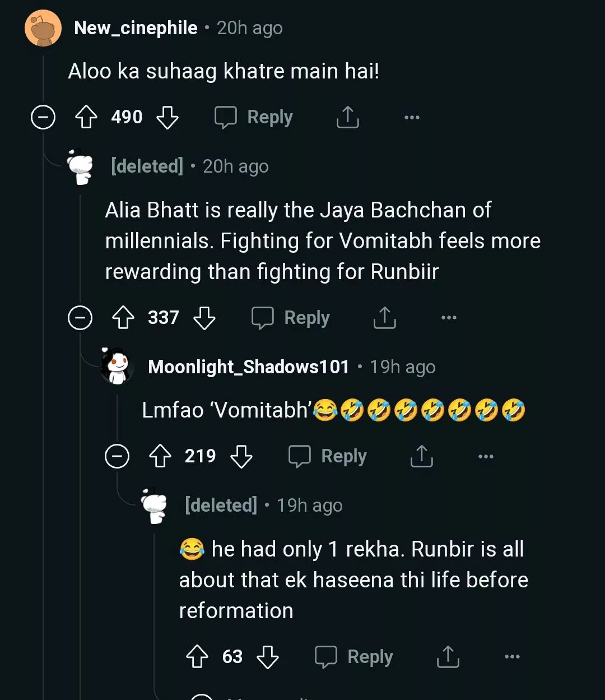Upvote the 'he had only 1 rekha' comment
This screenshot has width=605, height=700.
[197, 656]
